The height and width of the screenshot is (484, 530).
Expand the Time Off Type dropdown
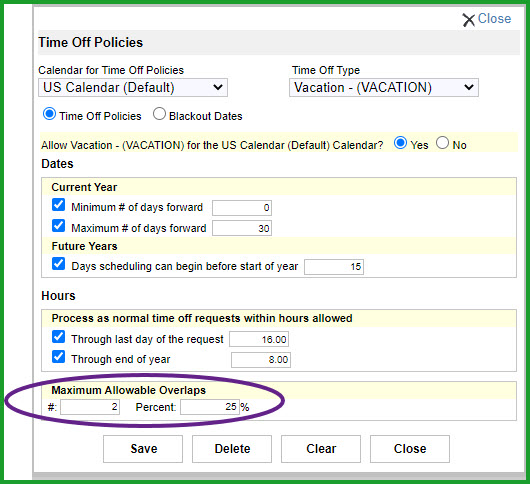pos(384,88)
